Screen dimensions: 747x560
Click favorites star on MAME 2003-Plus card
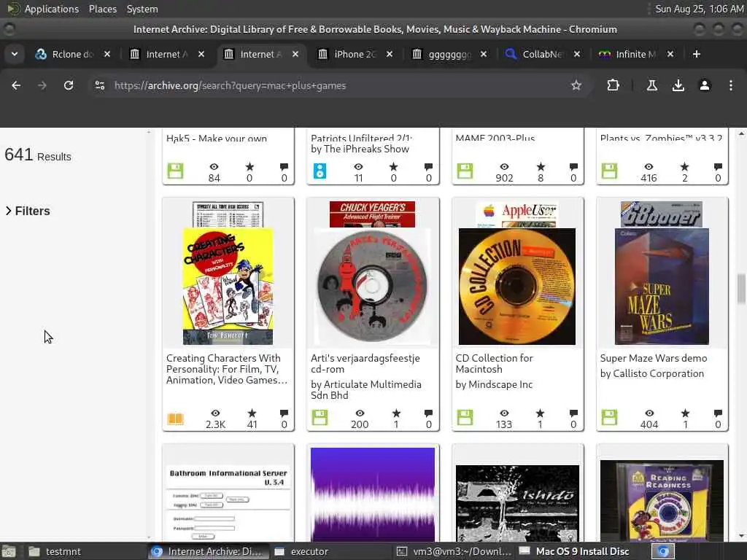coord(541,166)
